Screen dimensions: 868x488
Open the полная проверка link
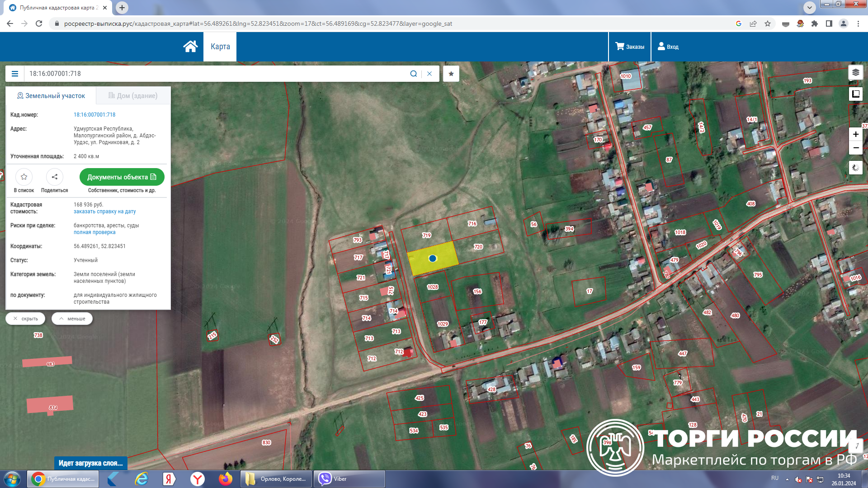tap(94, 232)
